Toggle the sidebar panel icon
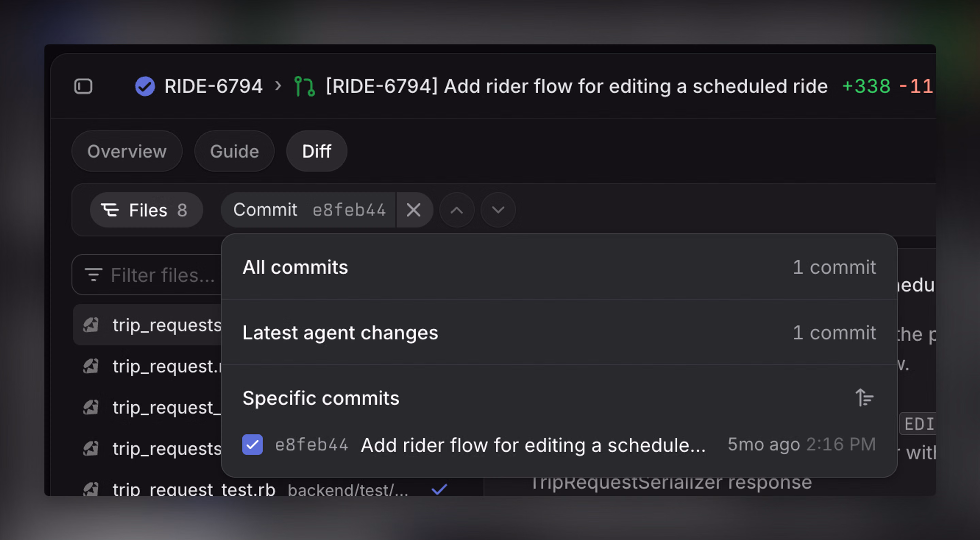 (83, 86)
